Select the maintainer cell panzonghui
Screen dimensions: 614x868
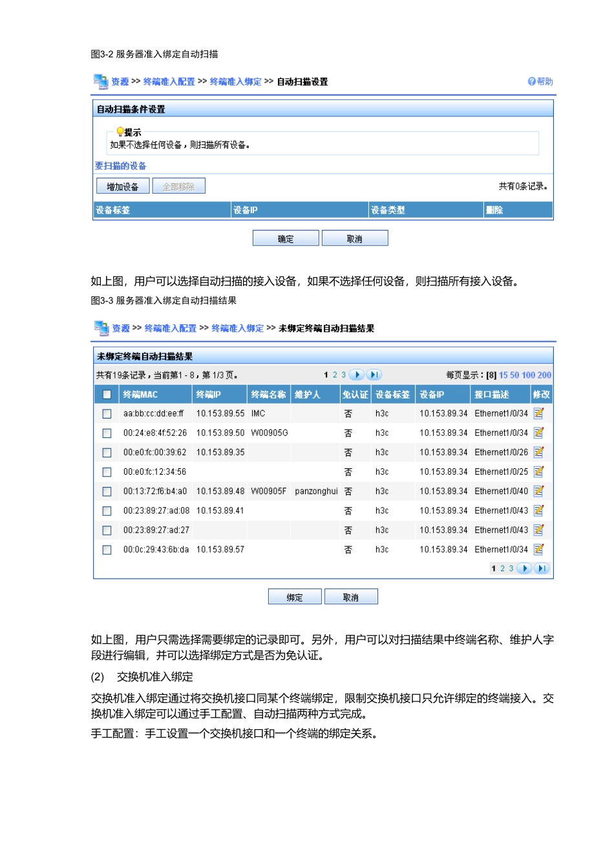316,491
